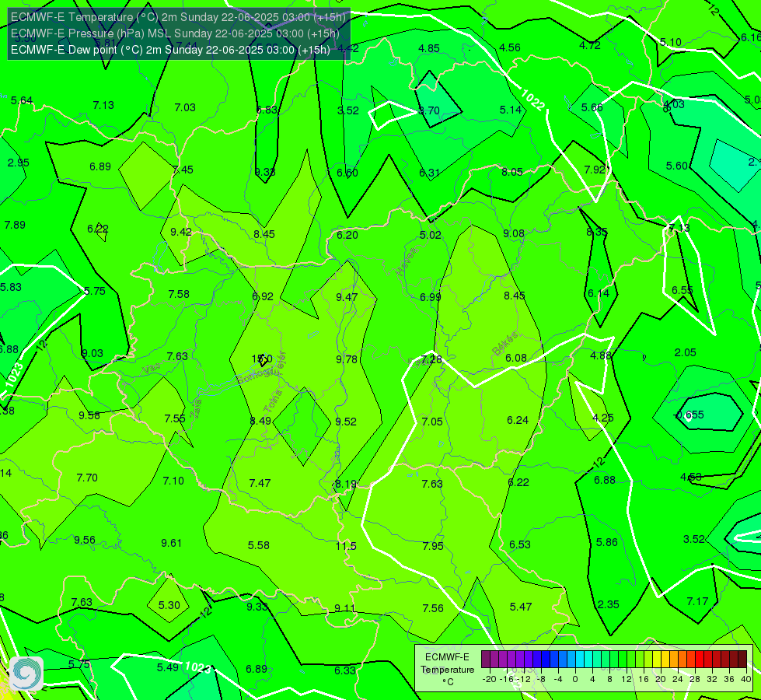This screenshot has width=761, height=700.
Task: Click the 11.5 dew point value
Action: (x=346, y=546)
